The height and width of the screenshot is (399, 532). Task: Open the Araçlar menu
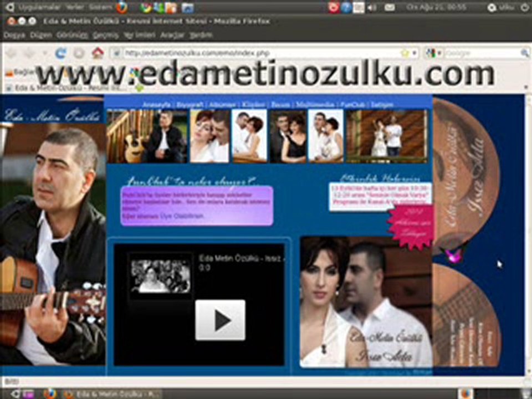[x=172, y=35]
